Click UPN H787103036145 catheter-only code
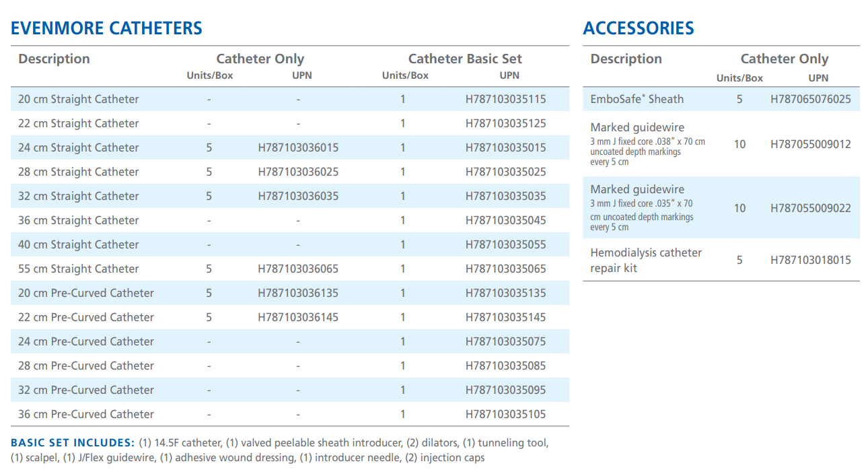Image resolution: width=868 pixels, height=474 pixels. point(298,317)
